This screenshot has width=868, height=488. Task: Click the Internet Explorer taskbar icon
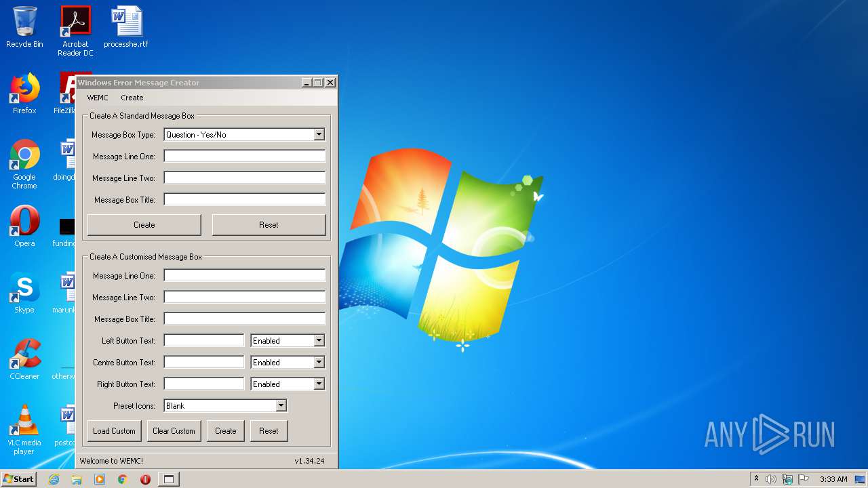coord(54,479)
